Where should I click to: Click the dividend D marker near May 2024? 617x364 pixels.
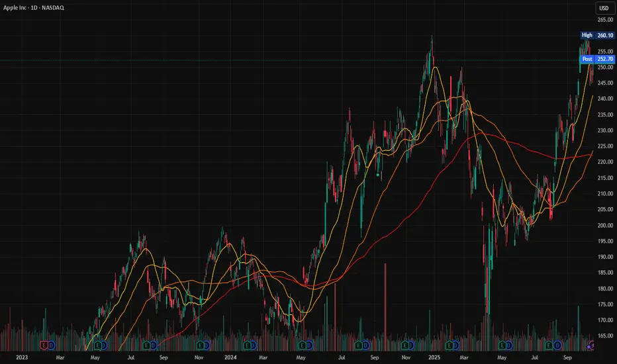tap(309, 345)
